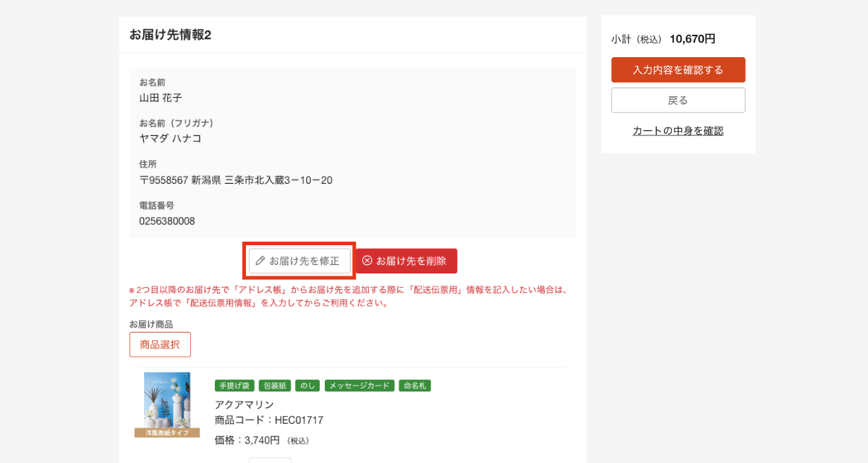
Task: Click the circled X icon on お届け先を削除
Action: click(367, 260)
